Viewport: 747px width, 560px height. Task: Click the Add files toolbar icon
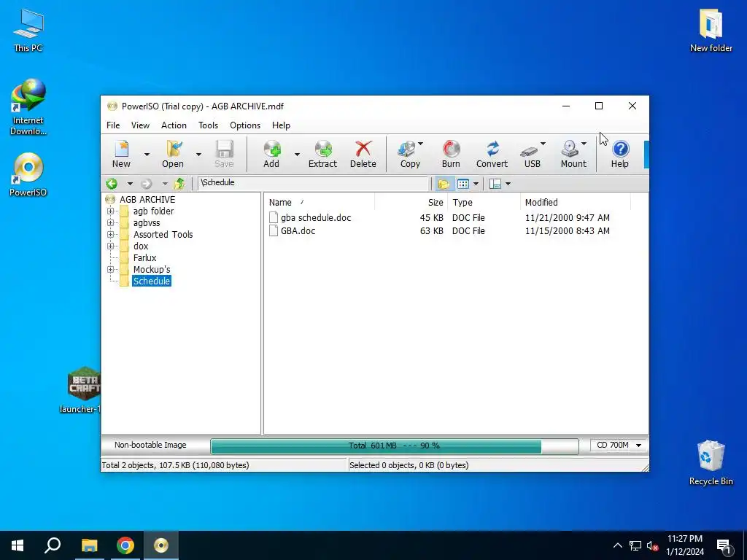point(271,154)
